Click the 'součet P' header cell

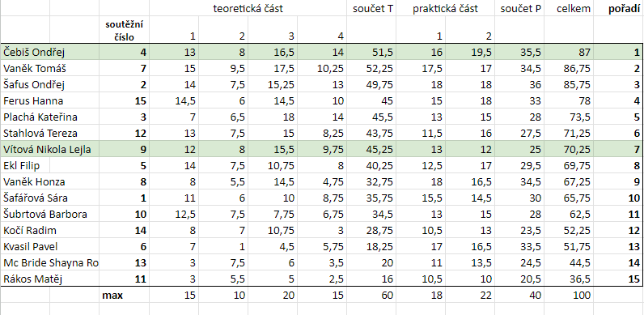[x=519, y=9]
